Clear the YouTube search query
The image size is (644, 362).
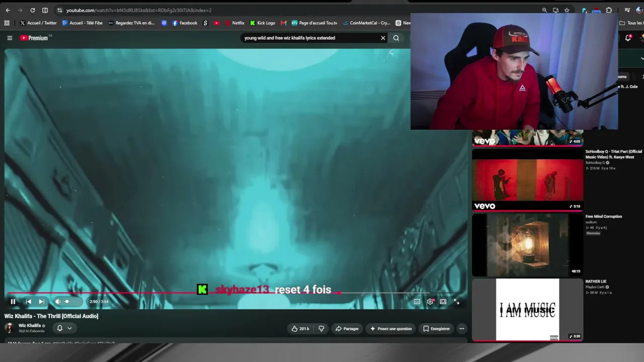point(383,38)
